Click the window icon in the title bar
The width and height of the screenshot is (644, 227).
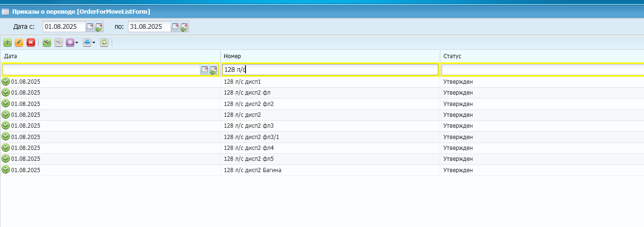6,11
